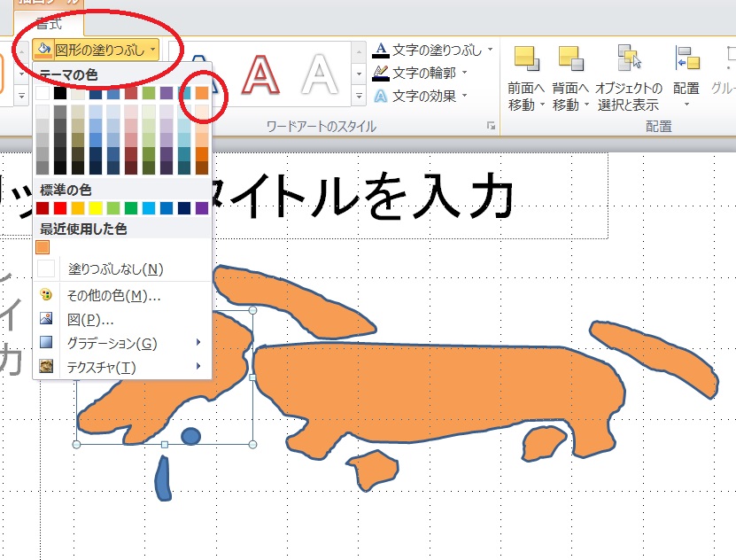This screenshot has height=560, width=736.
Task: Select the orange hind paw shape
Action: coord(545,444)
